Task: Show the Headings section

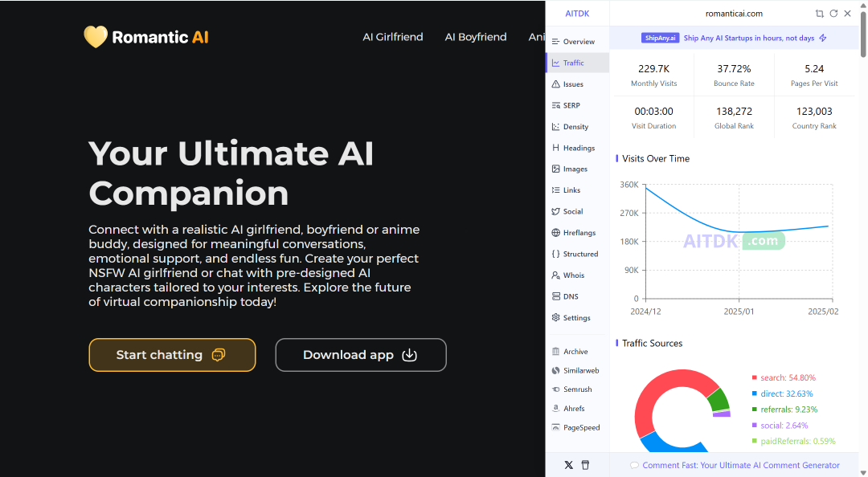Action: click(577, 148)
